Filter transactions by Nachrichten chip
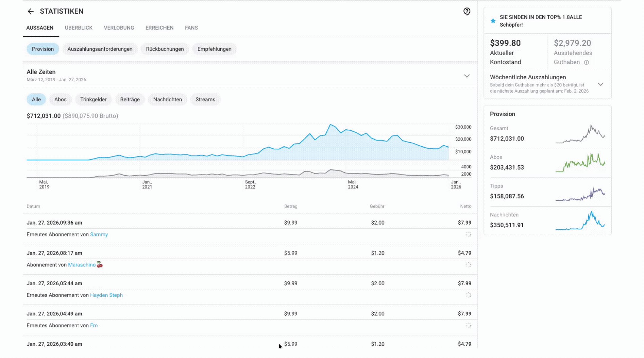This screenshot has width=644, height=358. 167,99
